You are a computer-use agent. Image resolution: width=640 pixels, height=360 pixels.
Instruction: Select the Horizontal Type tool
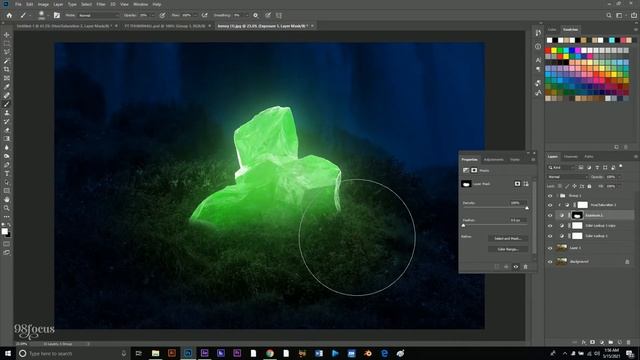7,173
